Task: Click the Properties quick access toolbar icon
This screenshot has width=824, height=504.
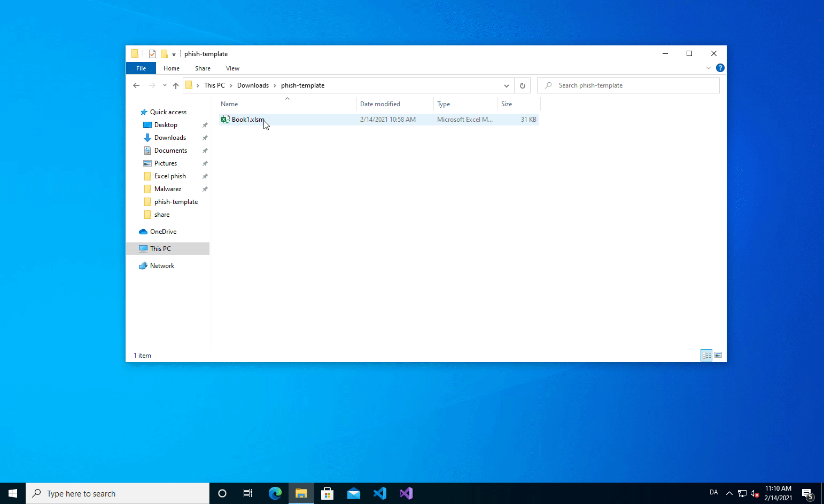Action: point(152,54)
